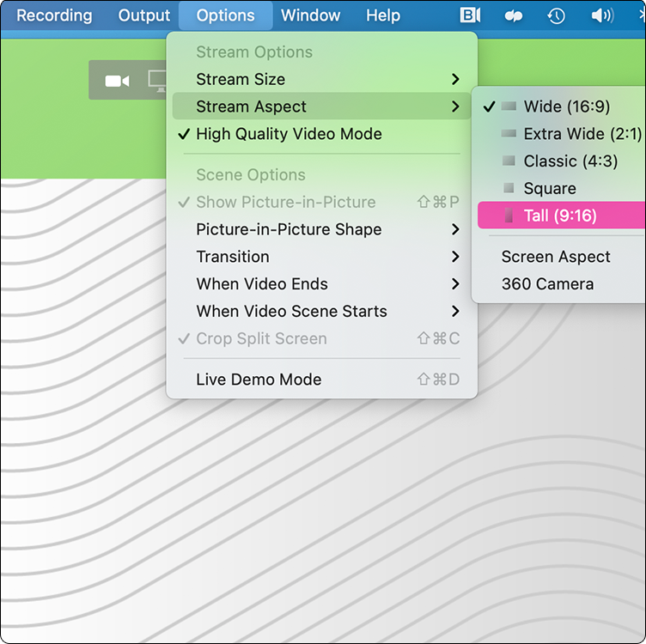646x644 pixels.
Task: Click the screen source monitor icon
Action: pos(157,81)
